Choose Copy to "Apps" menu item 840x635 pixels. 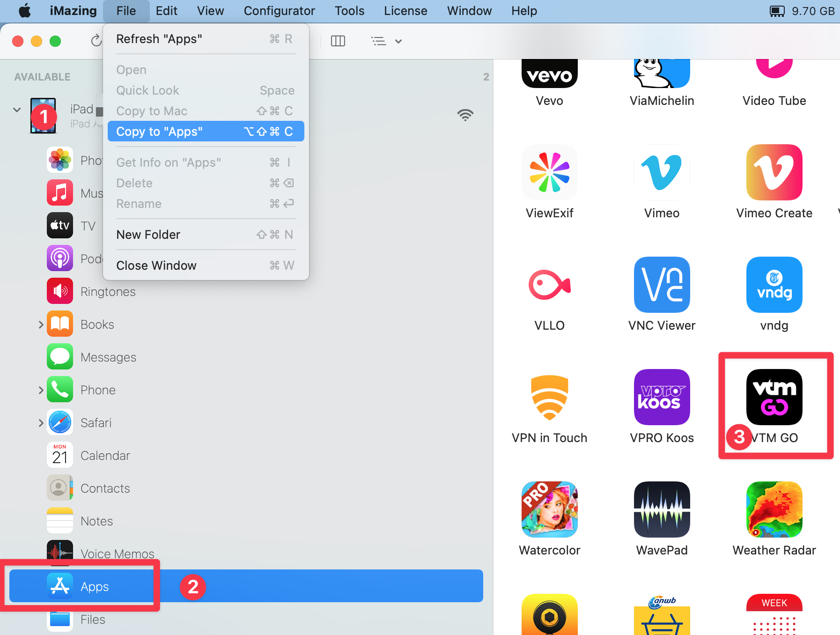tap(206, 132)
